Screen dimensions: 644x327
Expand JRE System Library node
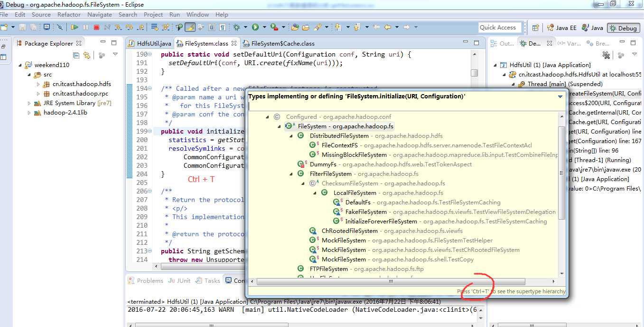tap(29, 103)
